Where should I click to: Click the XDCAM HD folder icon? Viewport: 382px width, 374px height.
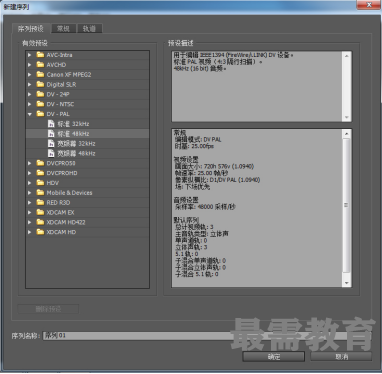(40, 232)
